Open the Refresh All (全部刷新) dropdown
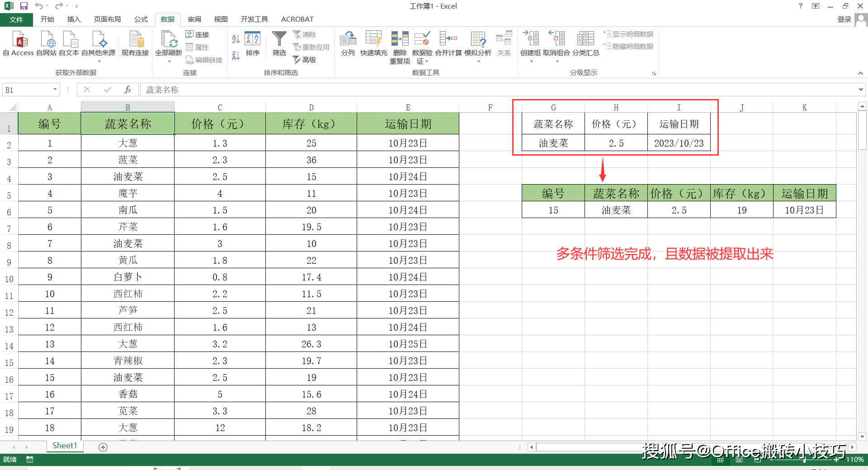This screenshot has height=470, width=868. coord(169,61)
